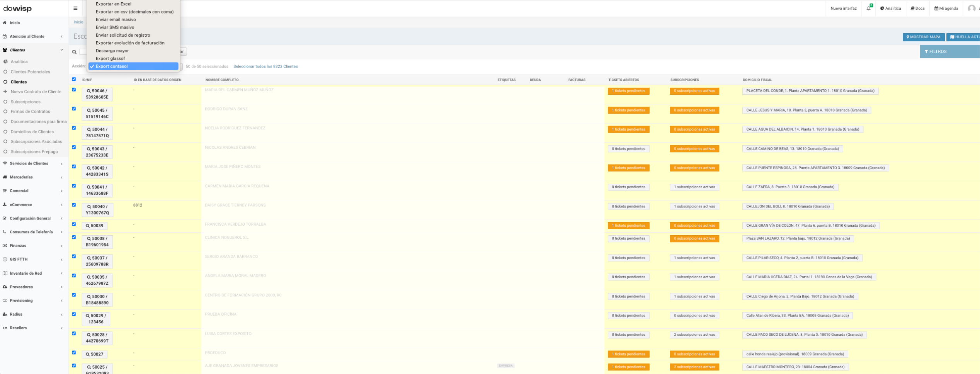Image resolution: width=980 pixels, height=374 pixels.
Task: Click 2 subscripciones activas for client 50028
Action: click(x=694, y=335)
